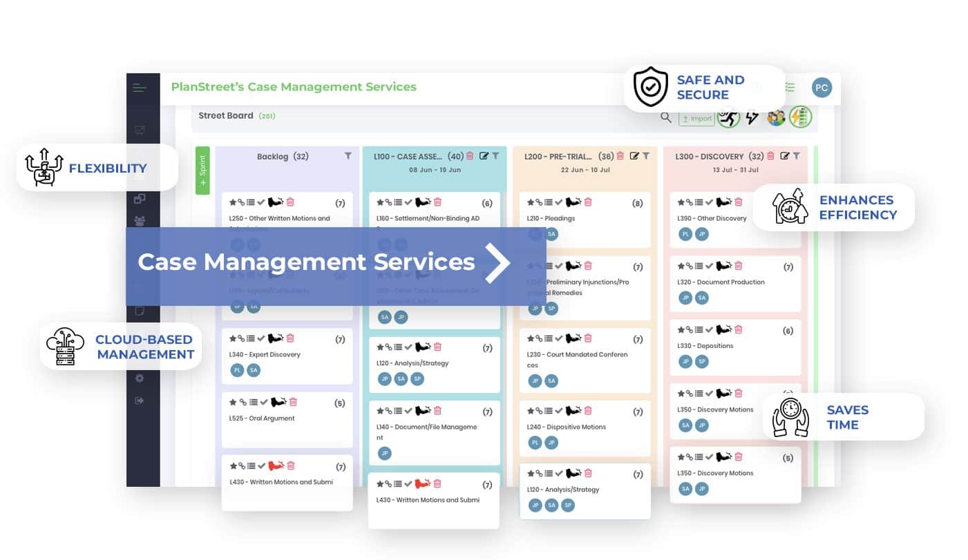Screen dimensions: 968x560
Task: Click the green + Sprint button
Action: point(202,170)
